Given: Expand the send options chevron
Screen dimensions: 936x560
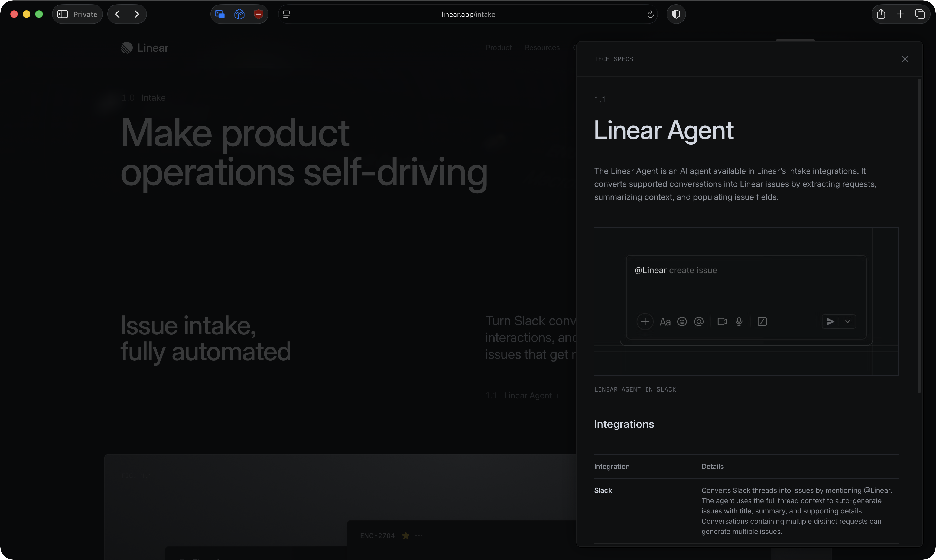Looking at the screenshot, I should click(x=848, y=321).
